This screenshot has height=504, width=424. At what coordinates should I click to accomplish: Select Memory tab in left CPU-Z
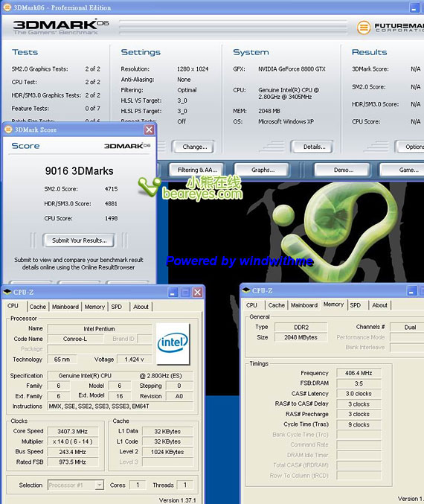click(94, 307)
